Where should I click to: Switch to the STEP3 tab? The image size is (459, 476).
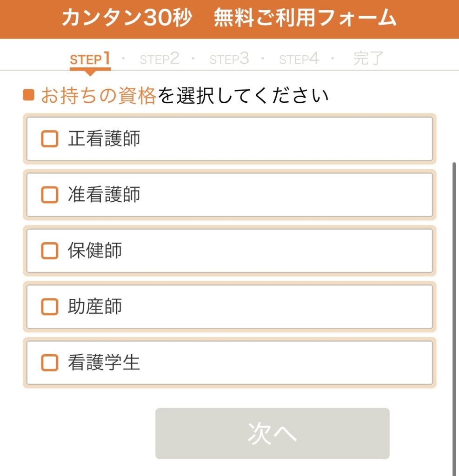point(229,59)
